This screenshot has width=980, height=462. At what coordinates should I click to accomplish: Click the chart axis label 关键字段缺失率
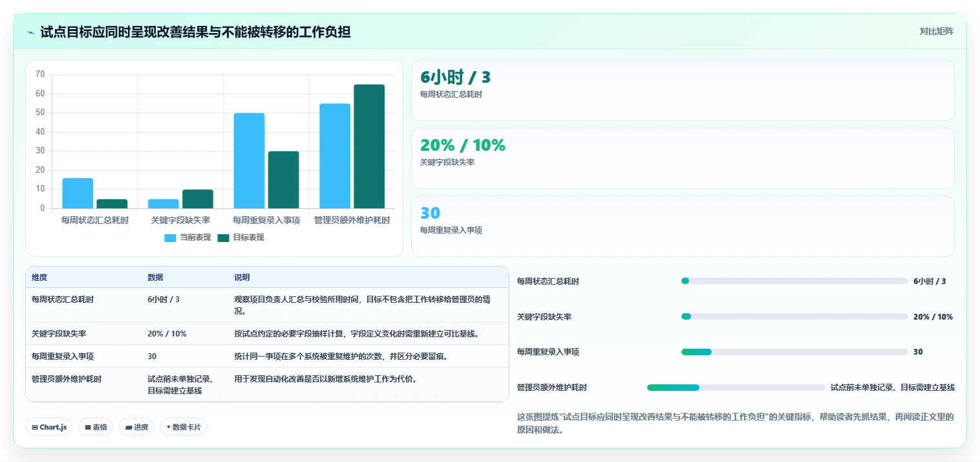click(180, 220)
